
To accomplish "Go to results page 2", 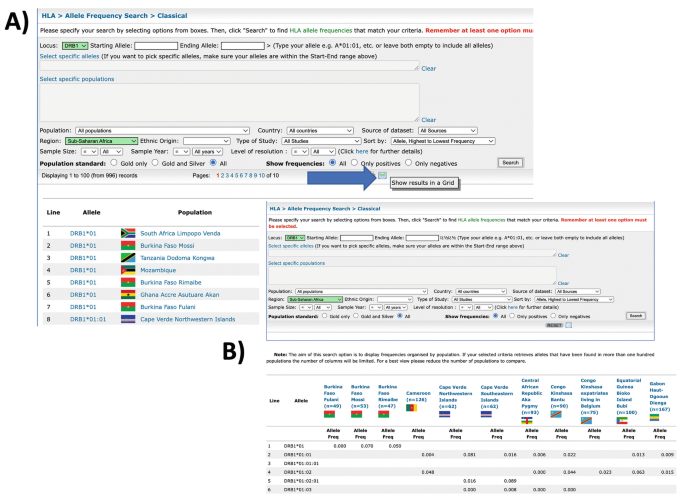I will (x=223, y=174).
